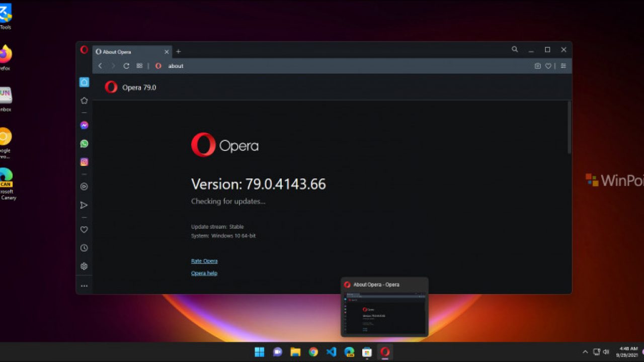
Task: Open History clock icon in sidebar
Action: [x=84, y=248]
